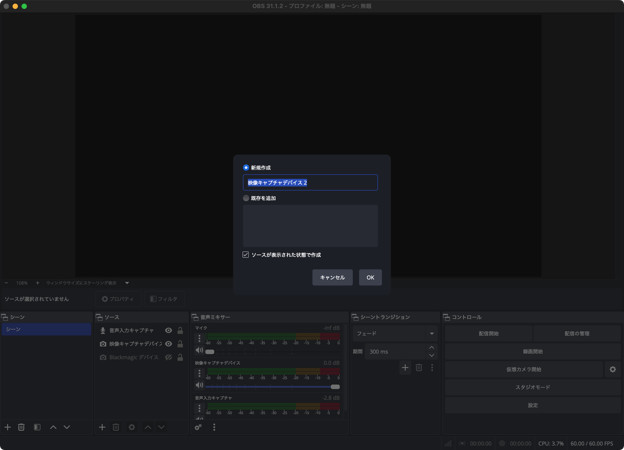Add a transition with the plus icon
Viewport: 624px width, 450px height.
405,368
